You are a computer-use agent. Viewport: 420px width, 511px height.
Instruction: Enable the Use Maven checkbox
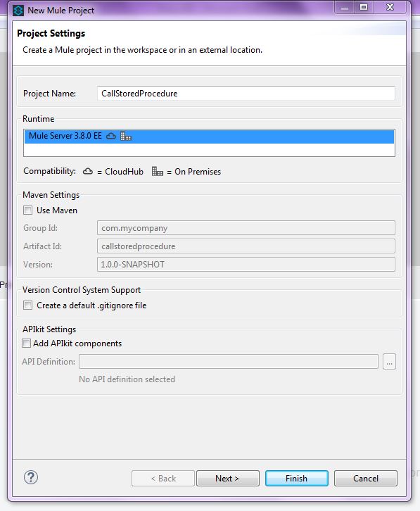click(x=28, y=210)
